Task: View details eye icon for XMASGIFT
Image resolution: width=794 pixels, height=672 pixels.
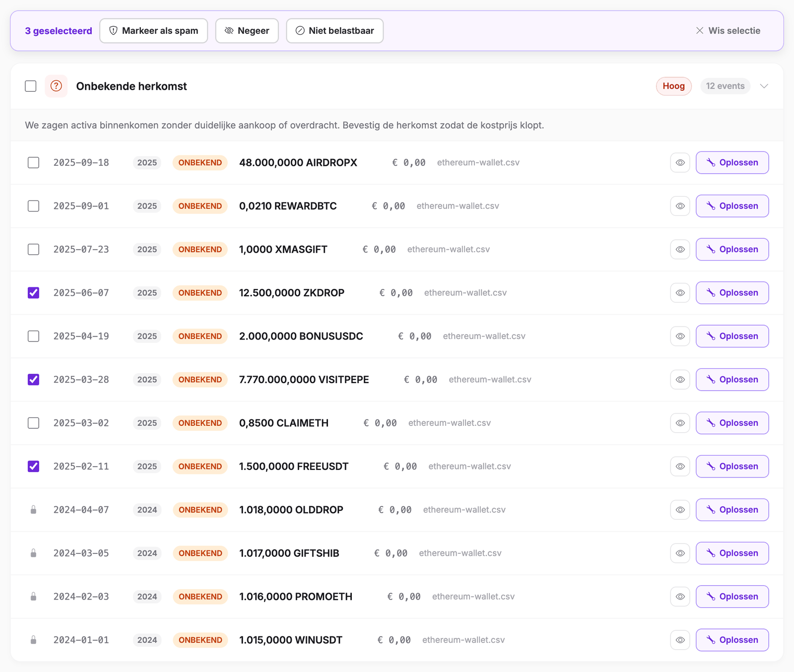Action: click(680, 250)
